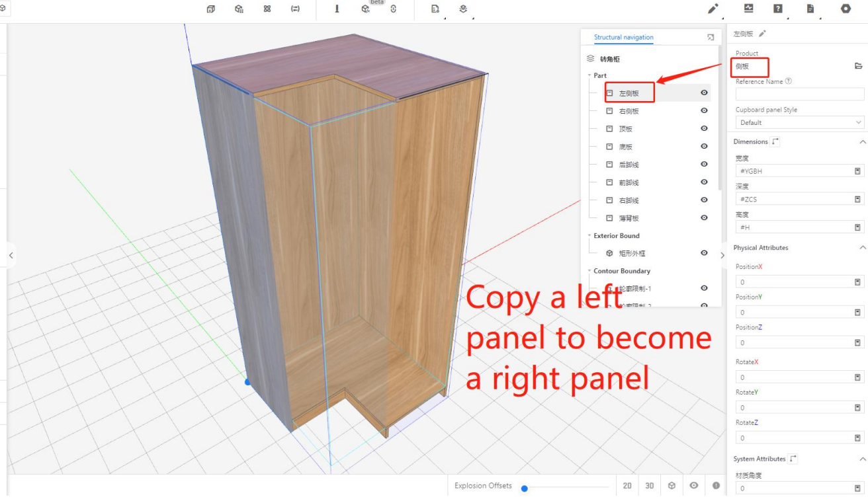Toggle visibility of 顶板

point(704,129)
